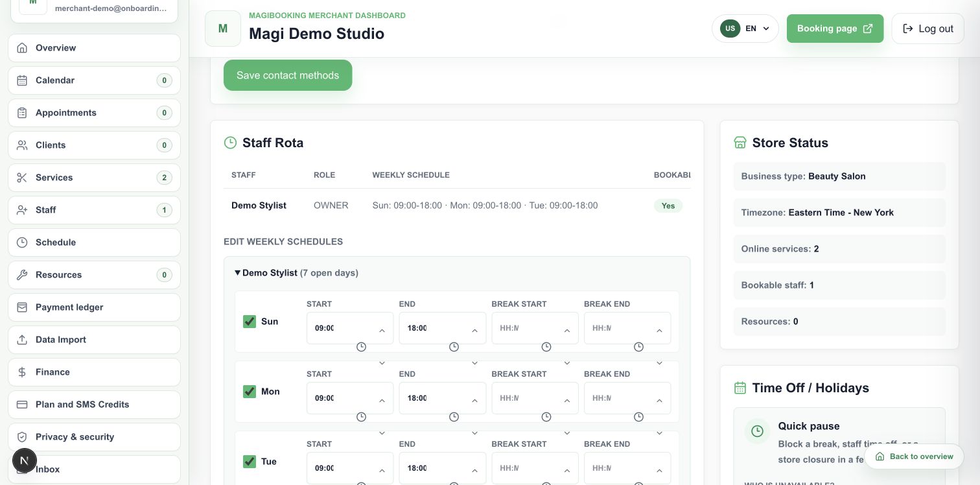The width and height of the screenshot is (980, 485).
Task: Increase the Sun End time with up arrow
Action: click(x=474, y=331)
